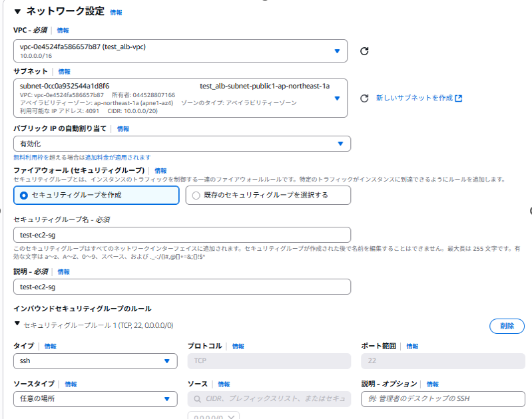Click the disabled ポート範囲 22 field
The height and width of the screenshot is (419, 532).
(x=443, y=361)
